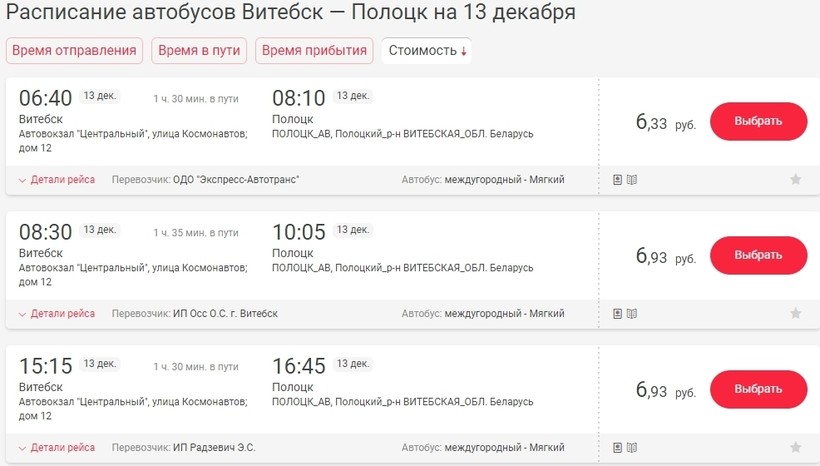Click the open-book icon on the 08:30 trip
820x466 pixels.
(x=632, y=314)
